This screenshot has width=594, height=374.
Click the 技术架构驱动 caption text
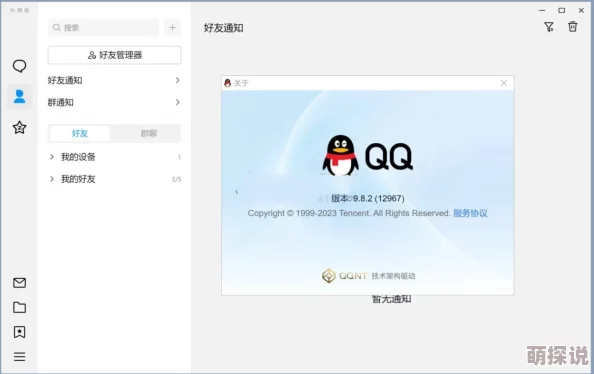393,276
